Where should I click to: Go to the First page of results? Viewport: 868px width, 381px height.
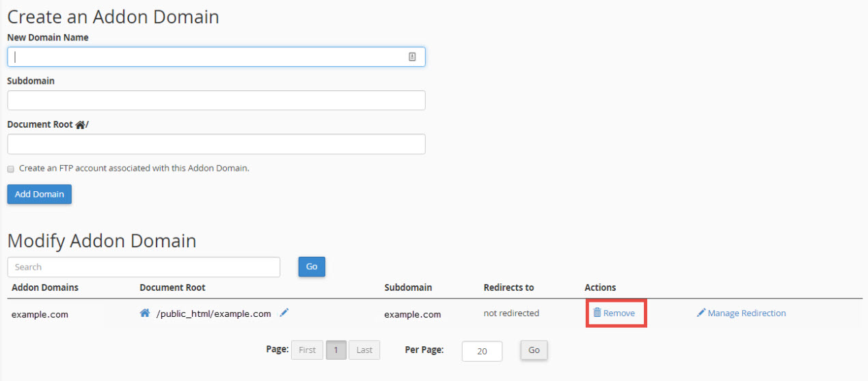(x=307, y=350)
